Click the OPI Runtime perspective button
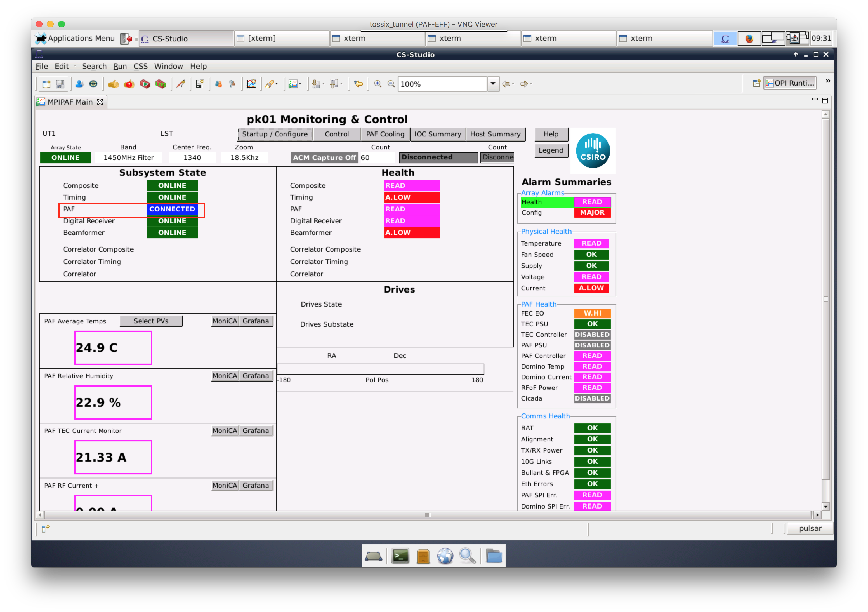The image size is (868, 612). 789,83
